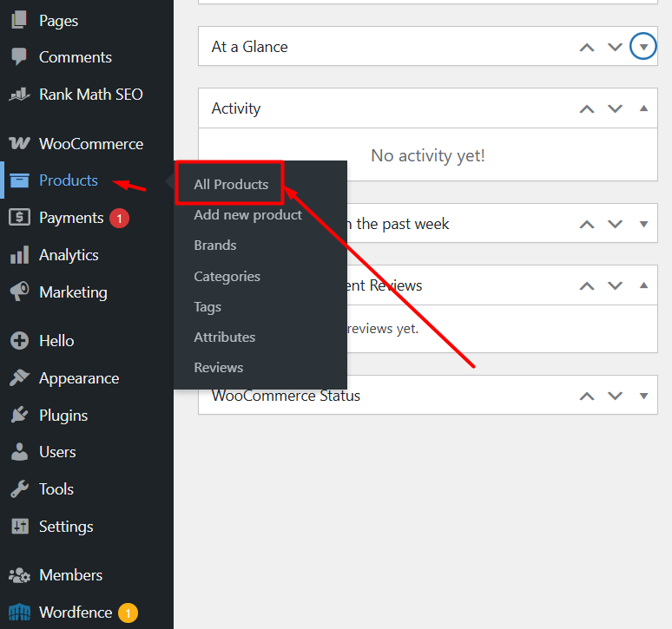
Task: Click the Appearance paintbrush icon
Action: 19,377
